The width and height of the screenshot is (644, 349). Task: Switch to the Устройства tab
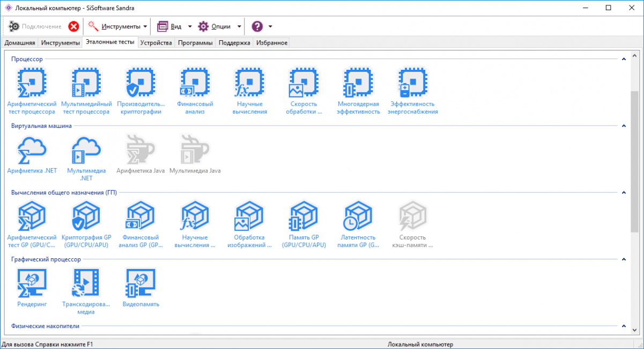(156, 43)
